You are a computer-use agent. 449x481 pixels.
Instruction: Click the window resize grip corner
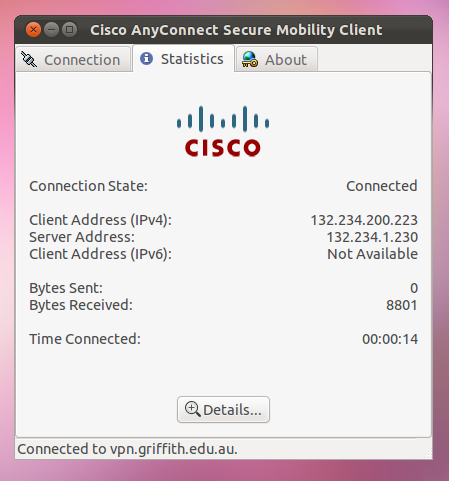[427, 454]
